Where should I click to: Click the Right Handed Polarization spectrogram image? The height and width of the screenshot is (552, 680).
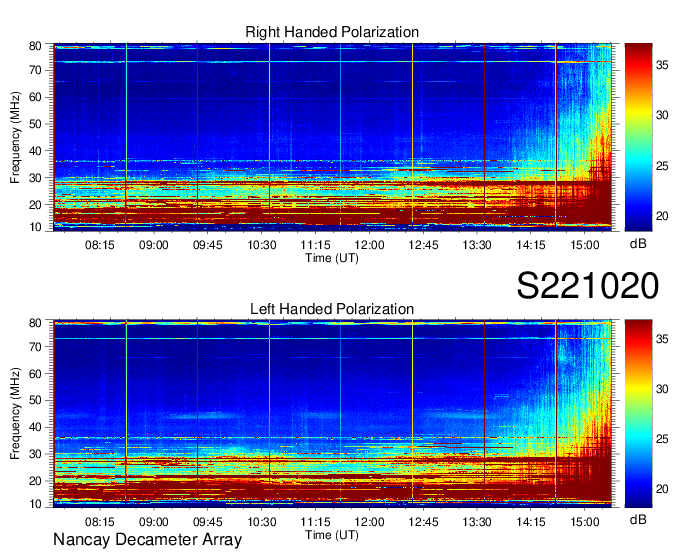point(332,137)
